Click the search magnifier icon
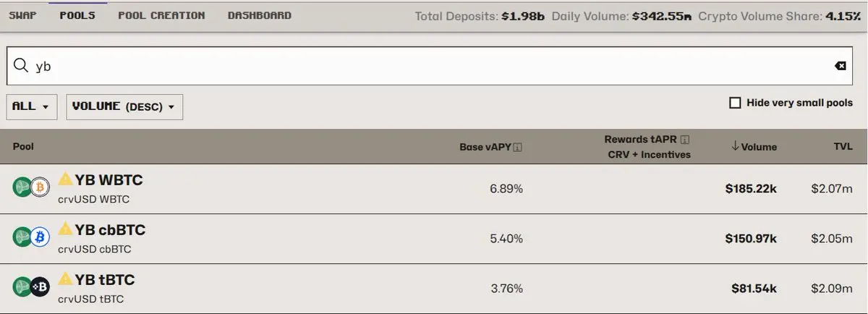Viewport: 868px width, 314px height. point(20,65)
